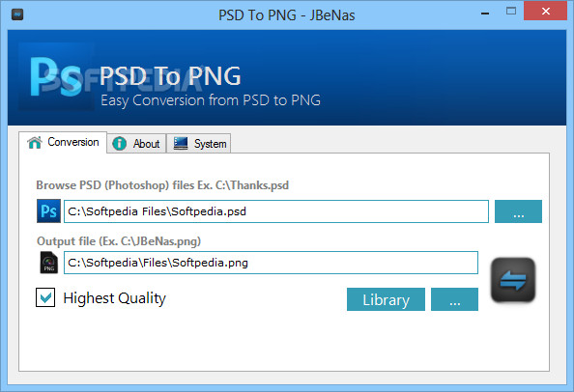Click the convert arrows icon button
574x392 pixels.
[513, 280]
